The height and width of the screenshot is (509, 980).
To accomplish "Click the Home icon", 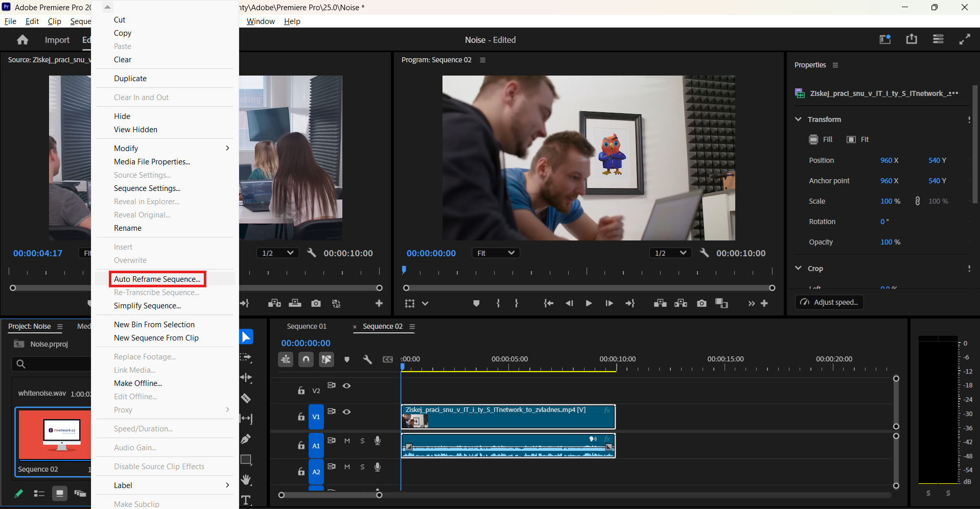I will click(22, 40).
